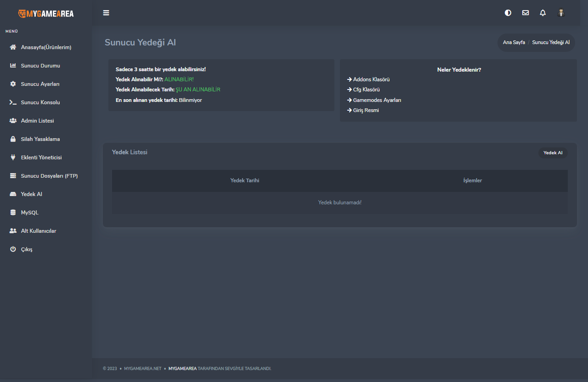Open Admin Listesi in sidebar
This screenshot has width=588, height=382.
37,121
